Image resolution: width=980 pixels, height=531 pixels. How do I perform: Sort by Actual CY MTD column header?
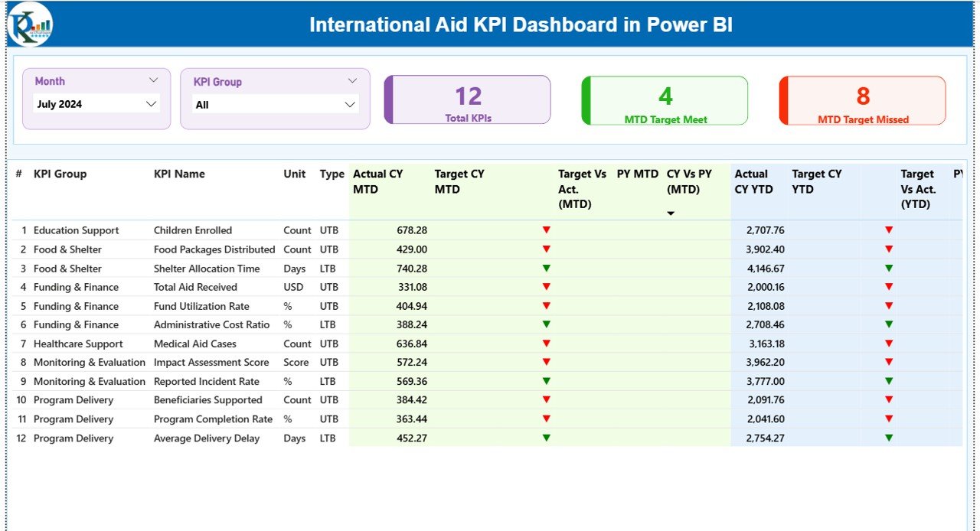click(377, 181)
